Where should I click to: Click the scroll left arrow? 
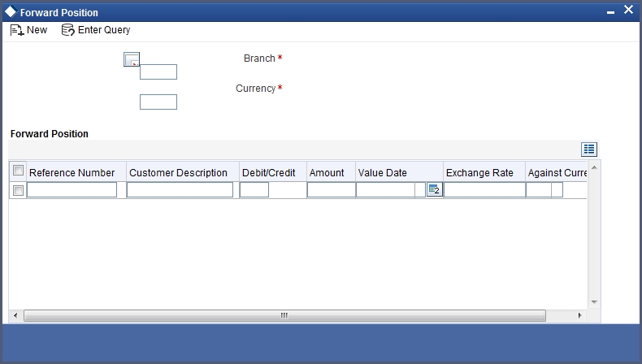tap(15, 316)
